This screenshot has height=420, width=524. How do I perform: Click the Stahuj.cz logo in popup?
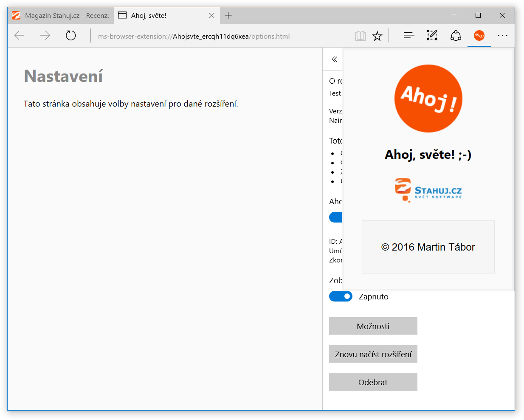coord(428,190)
